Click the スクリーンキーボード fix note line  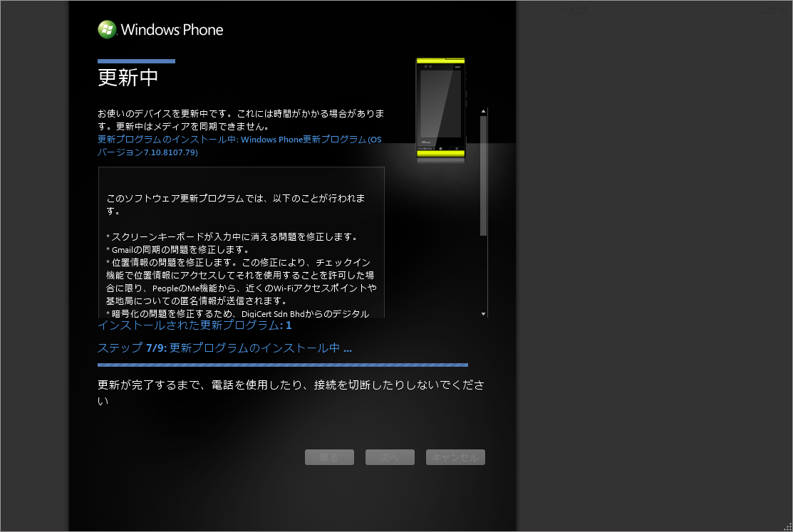point(233,236)
